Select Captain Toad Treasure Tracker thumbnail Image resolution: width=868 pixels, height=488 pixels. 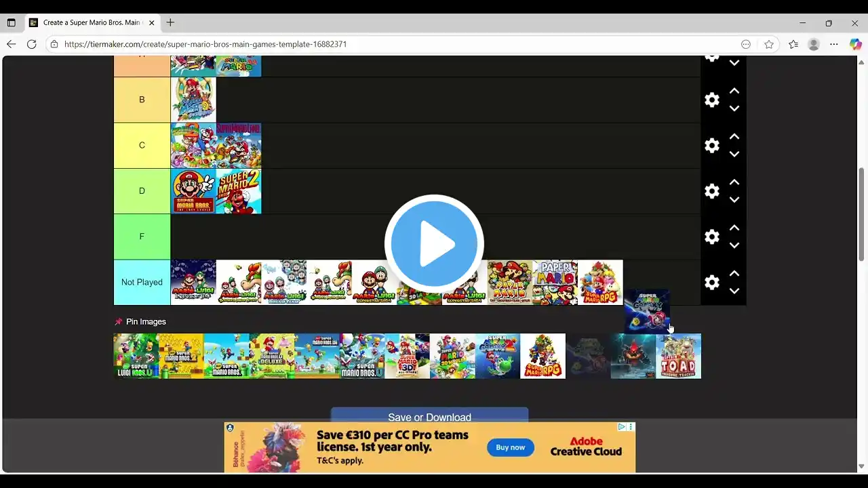pyautogui.click(x=678, y=356)
